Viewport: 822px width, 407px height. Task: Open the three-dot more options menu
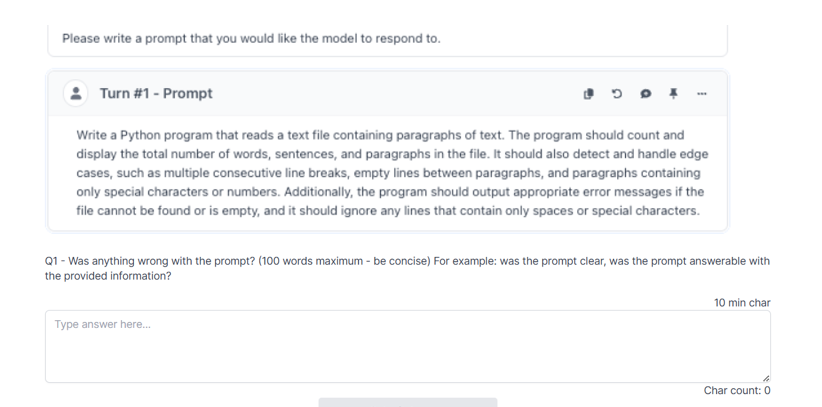tap(702, 93)
